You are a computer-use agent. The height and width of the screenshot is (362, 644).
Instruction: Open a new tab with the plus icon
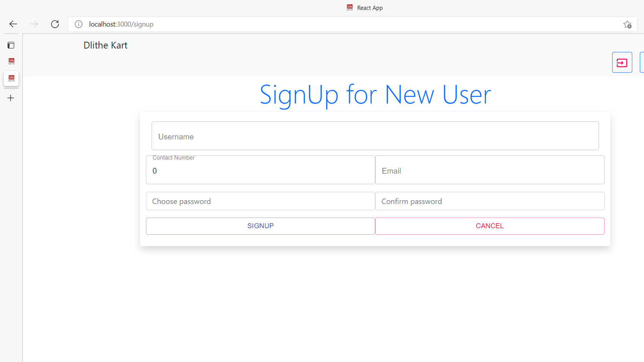pyautogui.click(x=11, y=98)
